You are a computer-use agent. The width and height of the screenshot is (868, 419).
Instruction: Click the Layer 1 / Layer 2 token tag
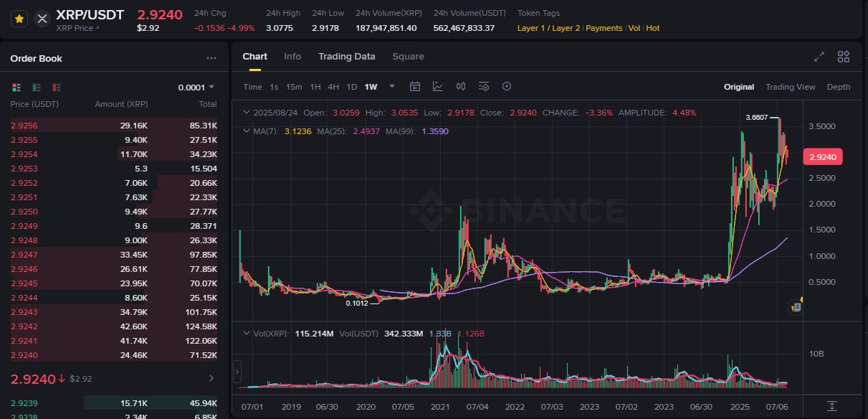click(549, 28)
